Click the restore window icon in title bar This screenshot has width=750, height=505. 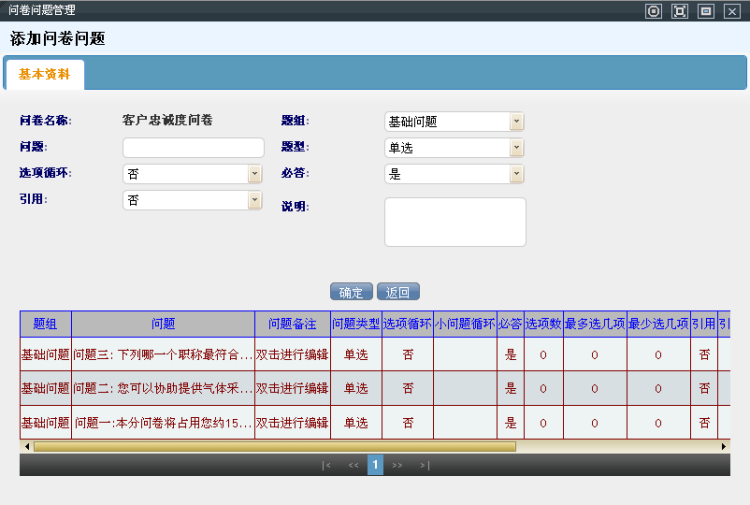[x=706, y=11]
